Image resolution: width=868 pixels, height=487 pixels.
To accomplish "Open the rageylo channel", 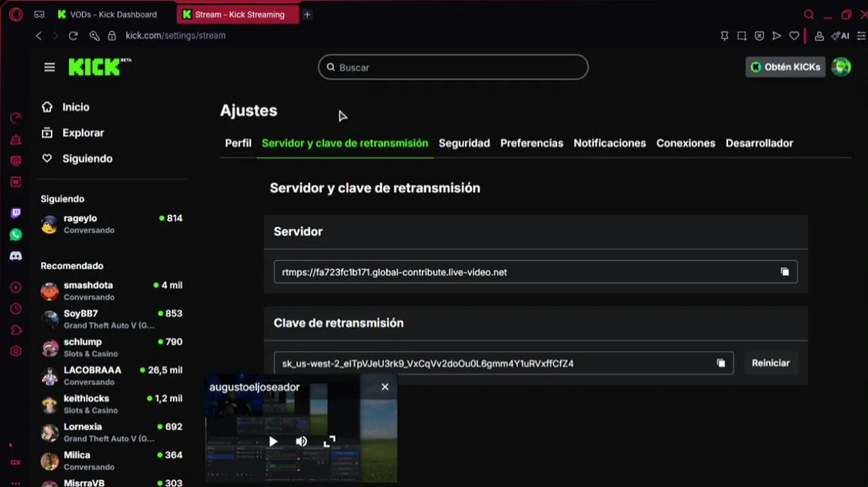I will [x=112, y=224].
